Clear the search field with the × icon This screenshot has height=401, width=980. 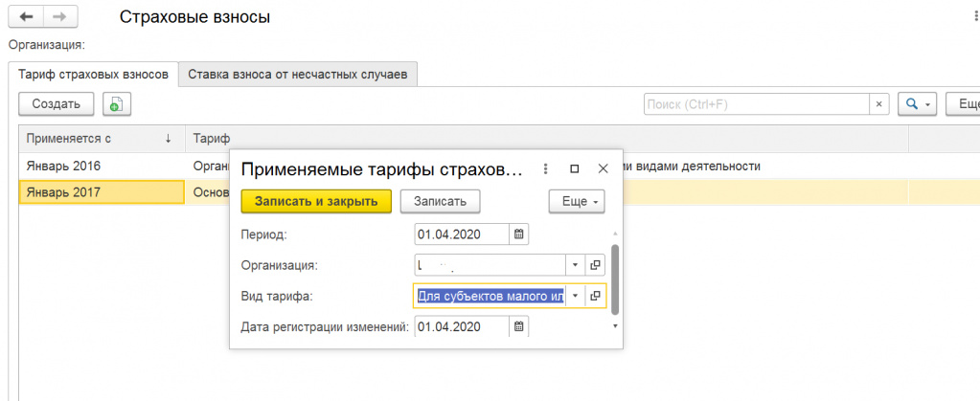[x=879, y=104]
